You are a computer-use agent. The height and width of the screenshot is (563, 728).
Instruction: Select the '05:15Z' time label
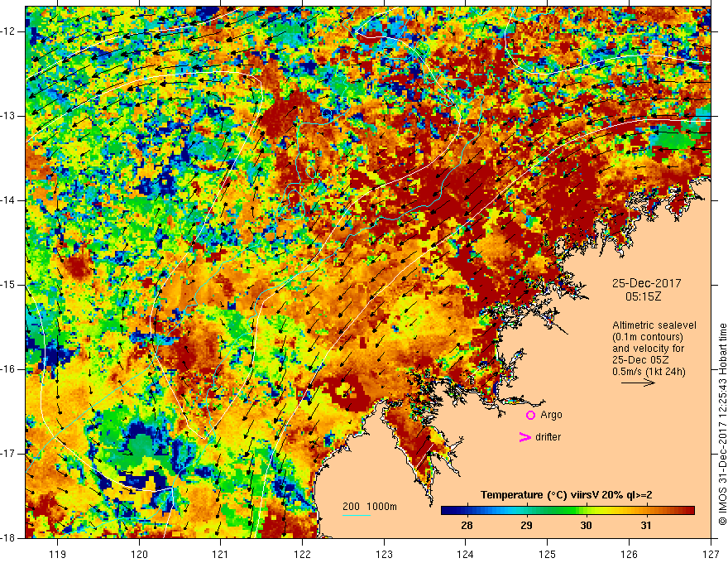[643, 296]
